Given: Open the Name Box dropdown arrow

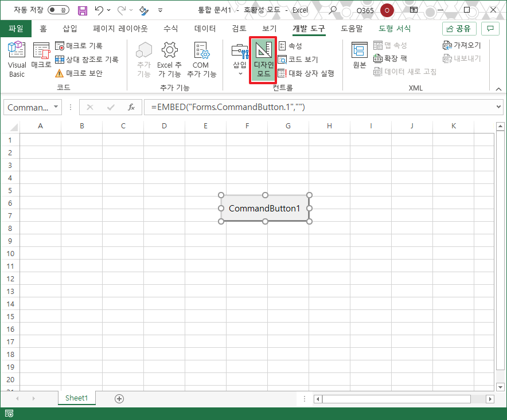Looking at the screenshot, I should coord(56,107).
